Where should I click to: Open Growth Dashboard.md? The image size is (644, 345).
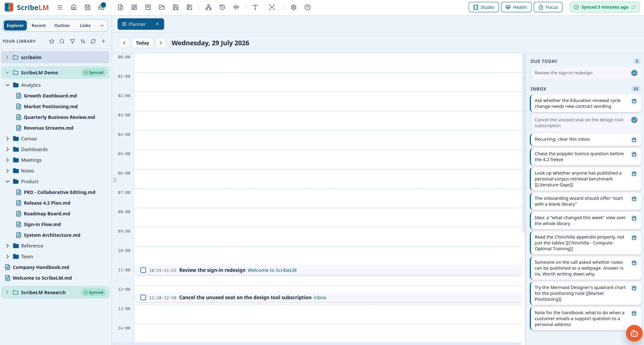click(x=50, y=96)
